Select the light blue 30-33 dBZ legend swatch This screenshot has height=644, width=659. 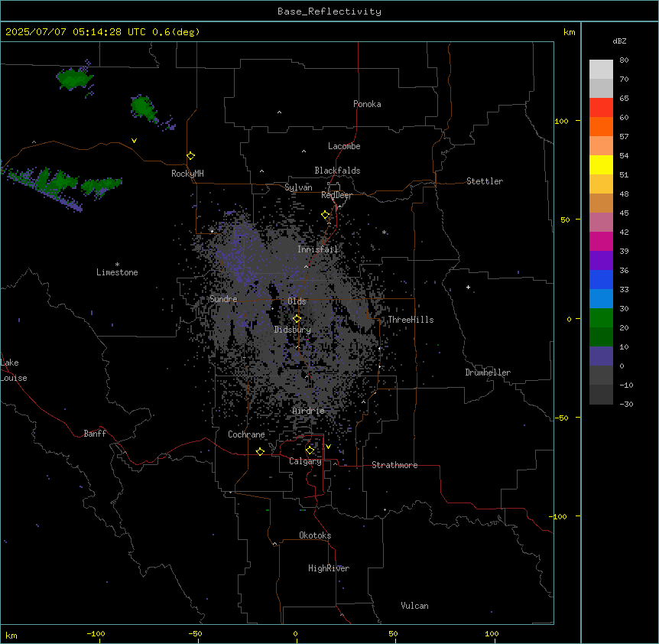tap(601, 299)
